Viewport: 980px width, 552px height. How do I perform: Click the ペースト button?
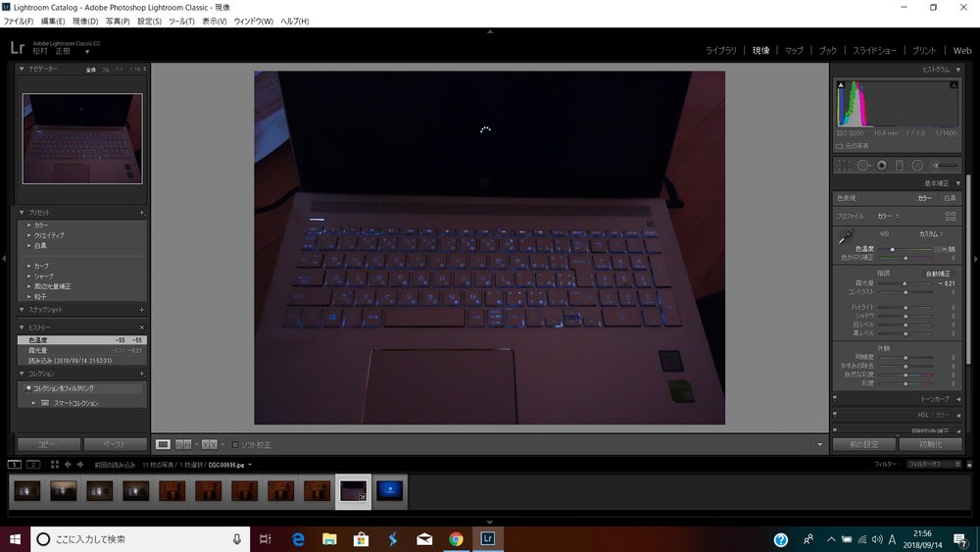pyautogui.click(x=115, y=444)
